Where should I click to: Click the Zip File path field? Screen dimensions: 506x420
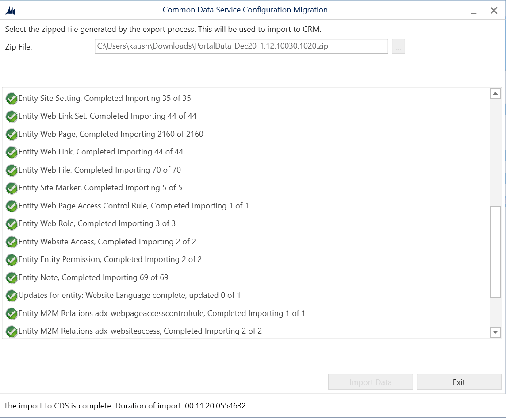coord(241,46)
